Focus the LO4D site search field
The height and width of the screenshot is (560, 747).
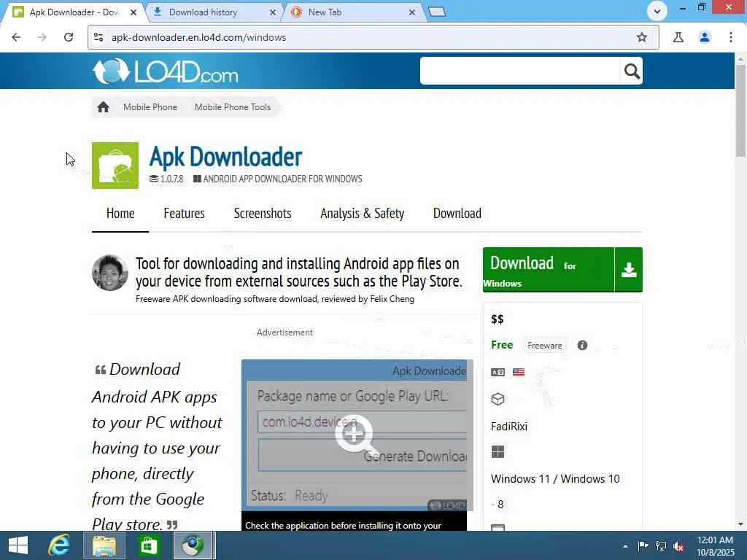519,71
